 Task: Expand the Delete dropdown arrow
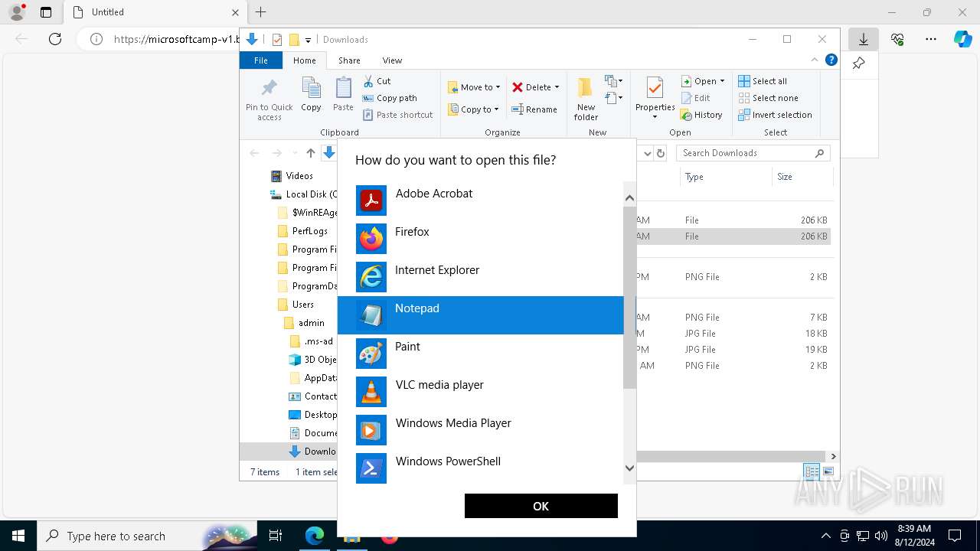coord(557,87)
